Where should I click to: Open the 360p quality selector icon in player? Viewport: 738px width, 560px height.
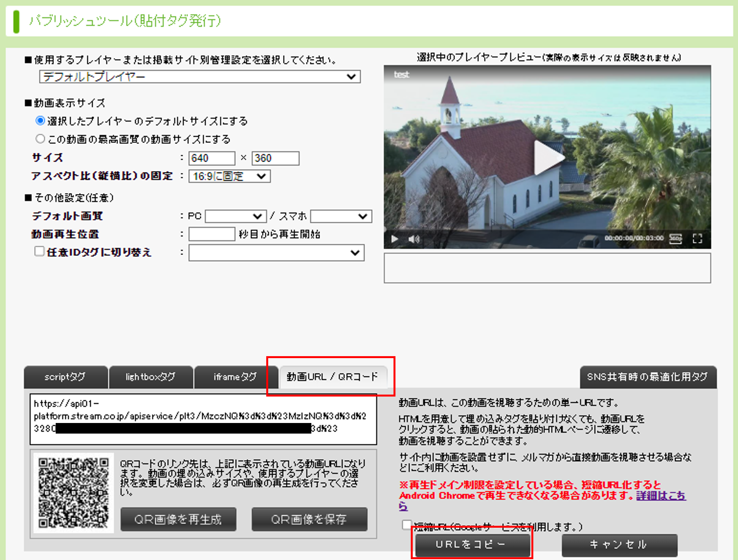(x=676, y=239)
